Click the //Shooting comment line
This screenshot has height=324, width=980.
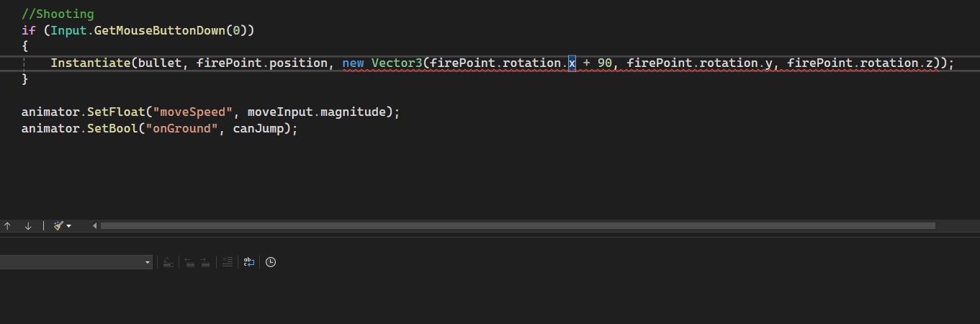[58, 14]
